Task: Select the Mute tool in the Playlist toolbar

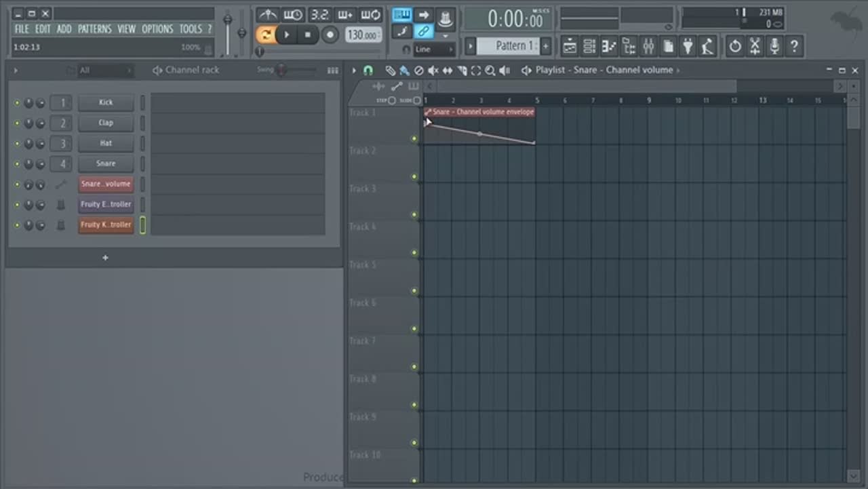Action: pyautogui.click(x=433, y=71)
